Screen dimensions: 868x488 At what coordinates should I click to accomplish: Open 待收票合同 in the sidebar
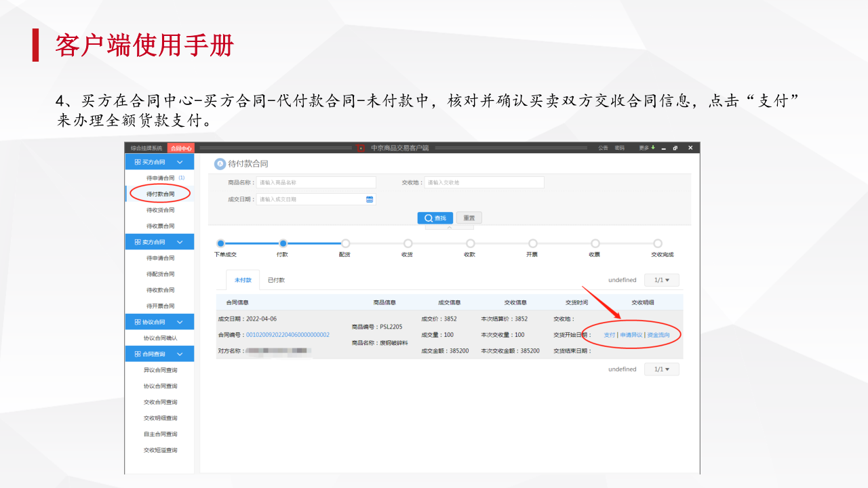pyautogui.click(x=160, y=226)
